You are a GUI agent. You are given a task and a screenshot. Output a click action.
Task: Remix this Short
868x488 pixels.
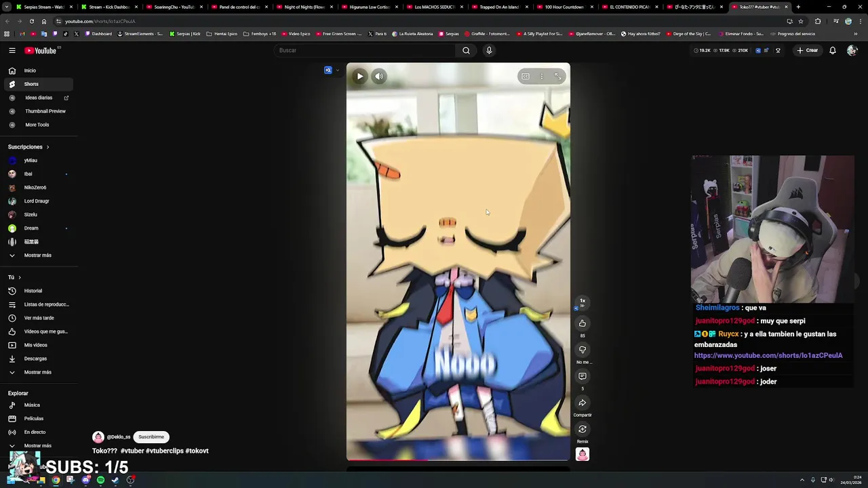pyautogui.click(x=582, y=429)
